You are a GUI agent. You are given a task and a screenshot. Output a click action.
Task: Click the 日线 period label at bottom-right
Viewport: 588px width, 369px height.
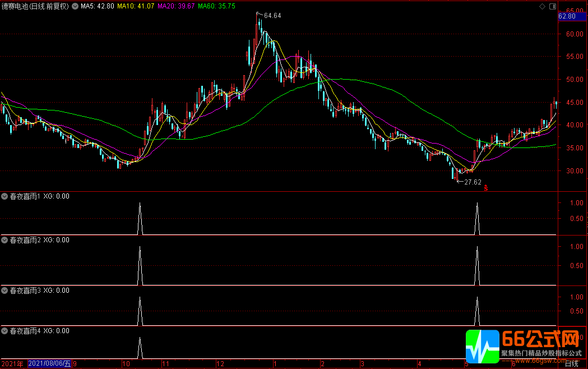tap(572, 363)
